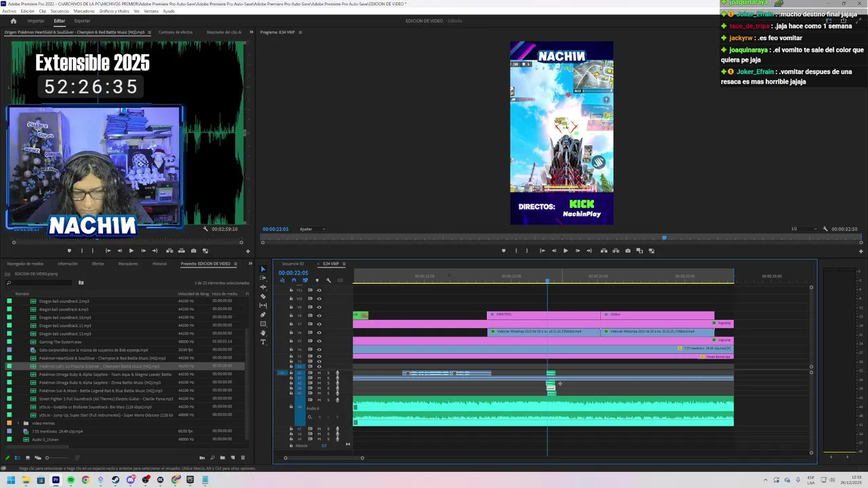Select the Ripple Edit tool

[264, 287]
